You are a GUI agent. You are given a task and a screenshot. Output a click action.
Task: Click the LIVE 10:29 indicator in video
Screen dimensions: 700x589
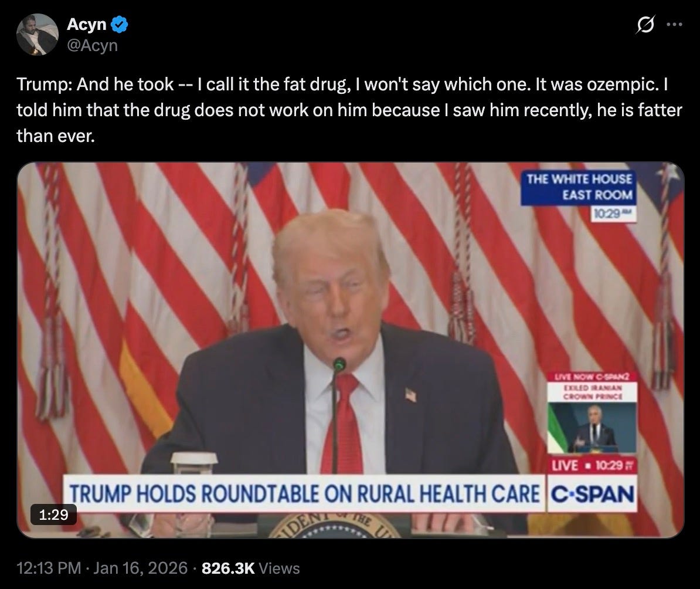592,465
